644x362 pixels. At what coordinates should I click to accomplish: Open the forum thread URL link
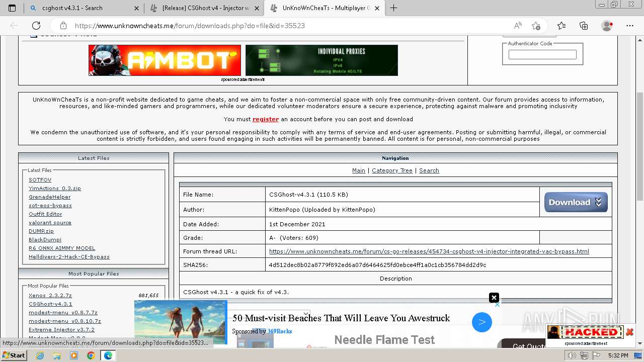[x=429, y=251]
